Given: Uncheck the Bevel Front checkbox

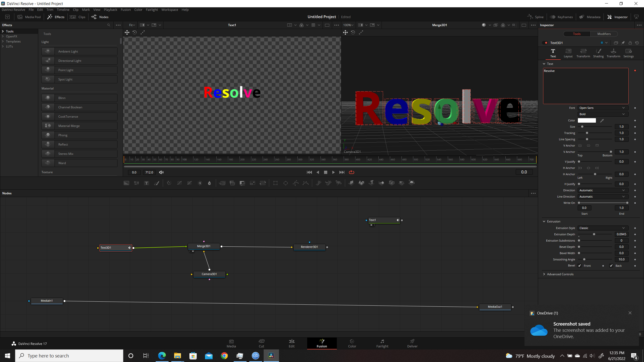Looking at the screenshot, I should [x=580, y=266].
